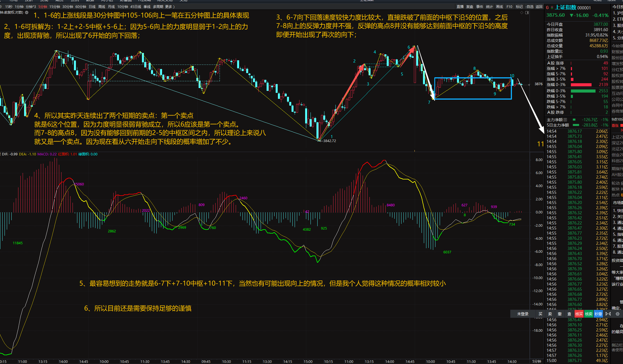The height and width of the screenshot is (364, 623).
Task: Click the 查 query button
Action: (x=569, y=314)
